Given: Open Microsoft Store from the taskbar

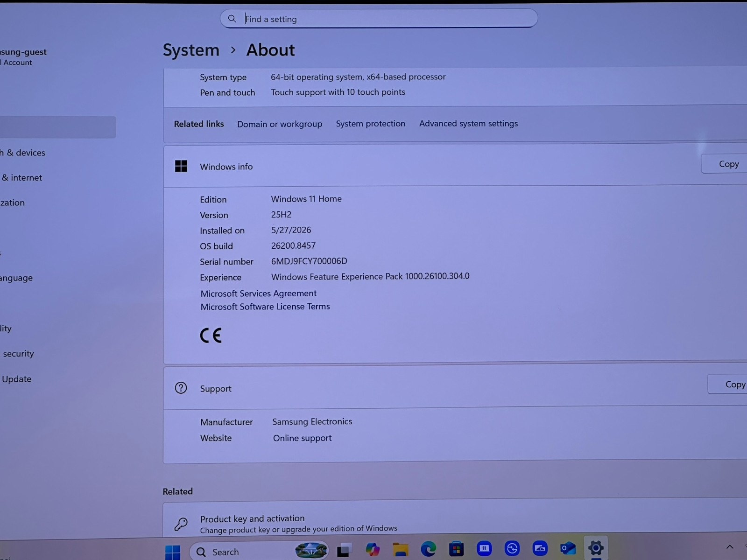Looking at the screenshot, I should (x=456, y=549).
